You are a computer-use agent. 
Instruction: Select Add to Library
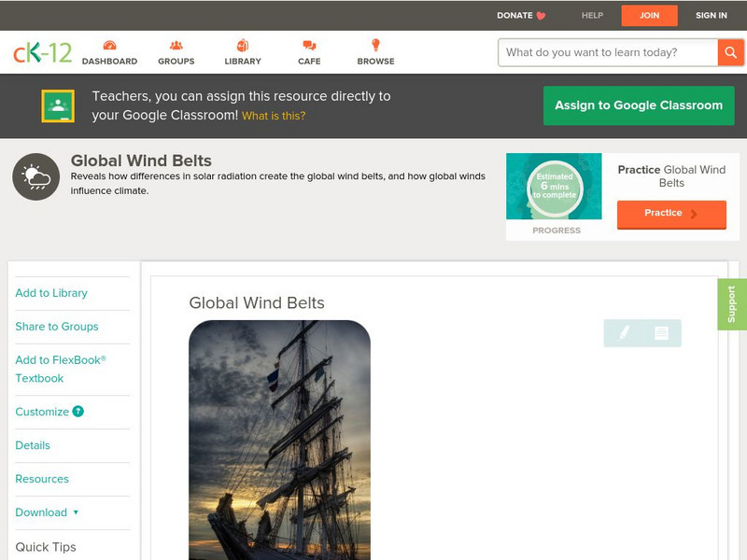coord(51,293)
